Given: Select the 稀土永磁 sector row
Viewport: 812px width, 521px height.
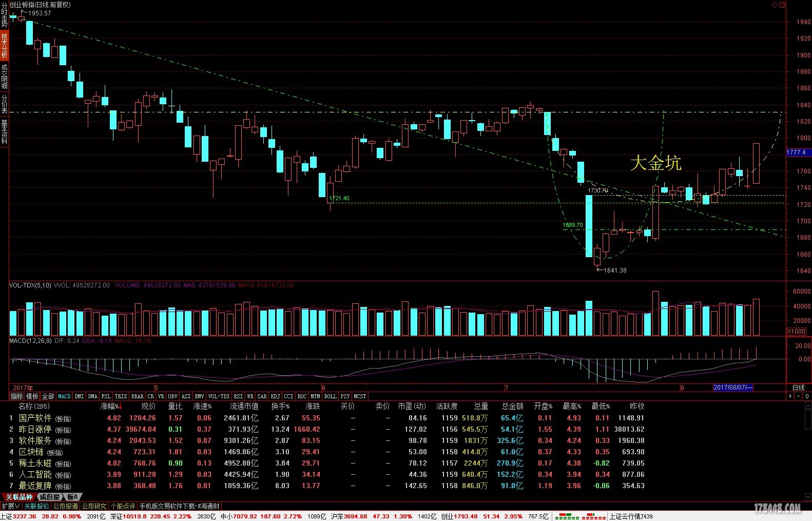Looking at the screenshot, I should (x=328, y=463).
